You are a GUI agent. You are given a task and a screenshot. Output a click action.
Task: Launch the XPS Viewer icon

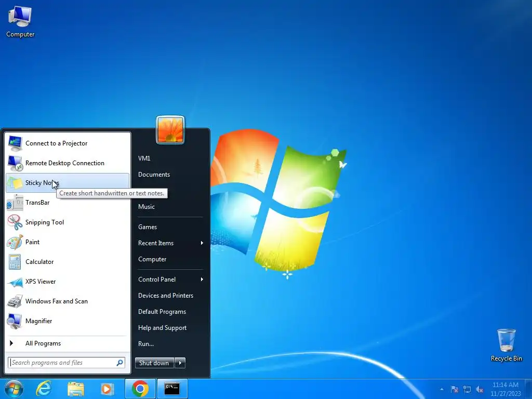[15, 282]
